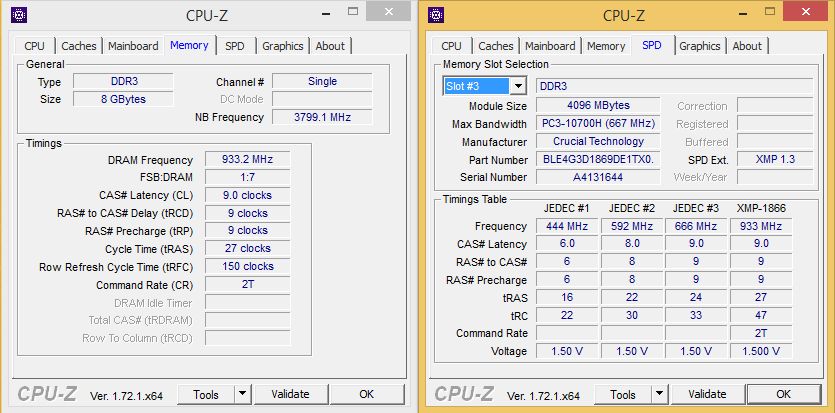
Task: Click the PC3-10700H (667 MHz) bandwidth value
Action: (x=598, y=123)
